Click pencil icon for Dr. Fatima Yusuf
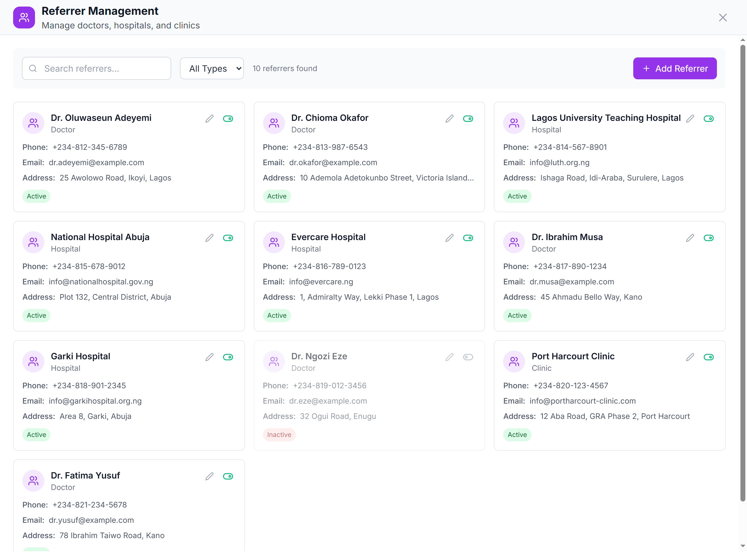The width and height of the screenshot is (747, 560). (209, 476)
